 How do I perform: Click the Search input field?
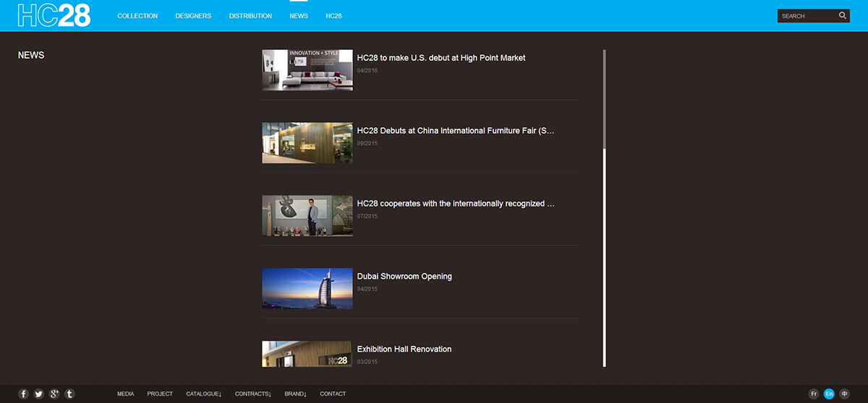[x=807, y=16]
